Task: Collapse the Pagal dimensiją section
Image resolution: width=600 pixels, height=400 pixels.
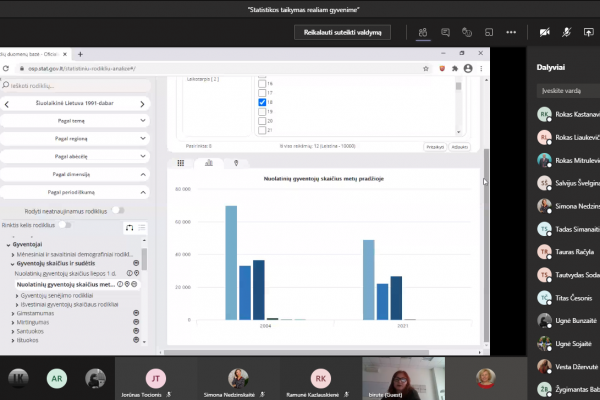Action: pyautogui.click(x=75, y=174)
